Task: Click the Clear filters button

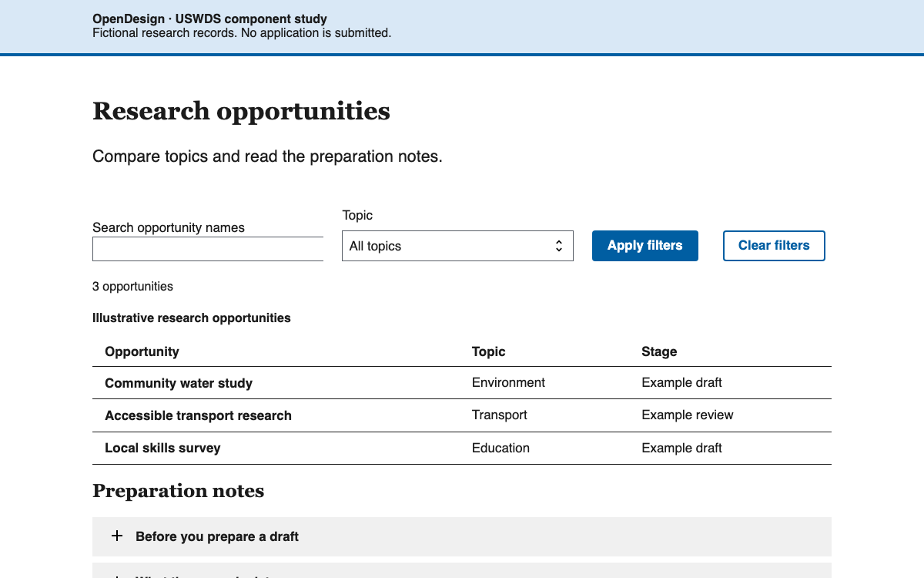Action: click(x=774, y=246)
